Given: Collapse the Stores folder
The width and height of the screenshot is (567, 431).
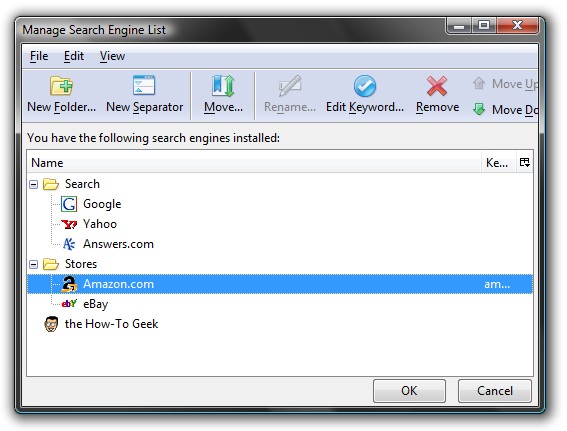Looking at the screenshot, I should (33, 264).
